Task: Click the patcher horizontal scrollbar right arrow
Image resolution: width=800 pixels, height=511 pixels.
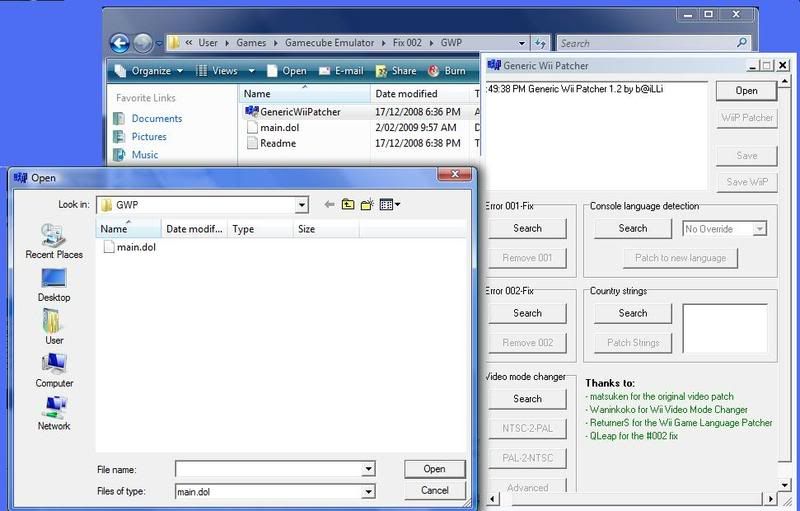Action: click(771, 498)
